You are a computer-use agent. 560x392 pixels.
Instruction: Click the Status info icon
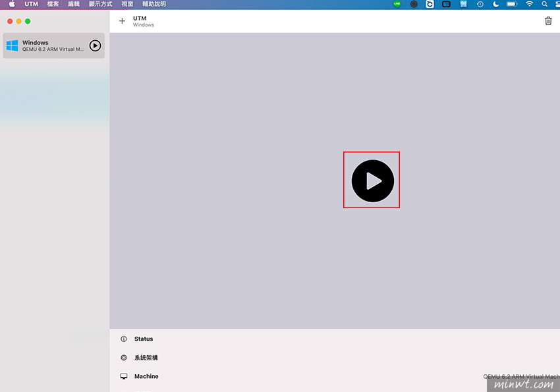pyautogui.click(x=124, y=339)
